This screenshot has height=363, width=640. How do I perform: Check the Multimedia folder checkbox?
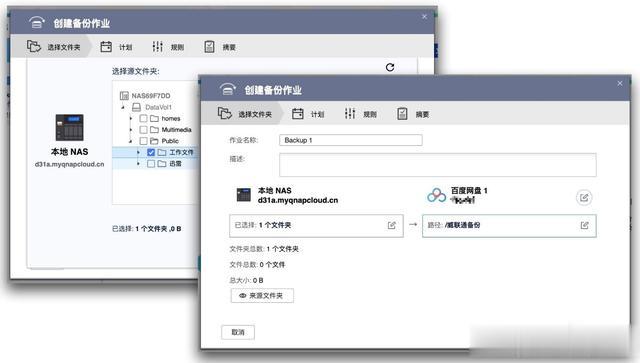[x=143, y=129]
